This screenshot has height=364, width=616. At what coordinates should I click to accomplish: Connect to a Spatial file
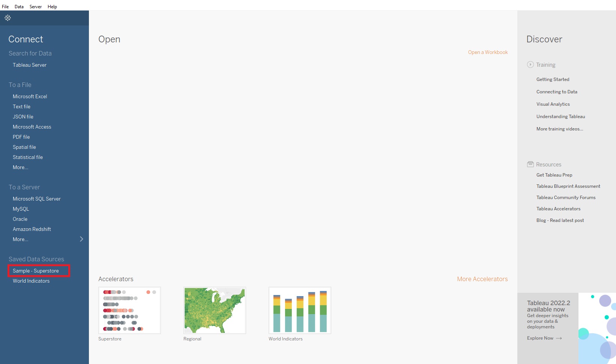pos(24,147)
